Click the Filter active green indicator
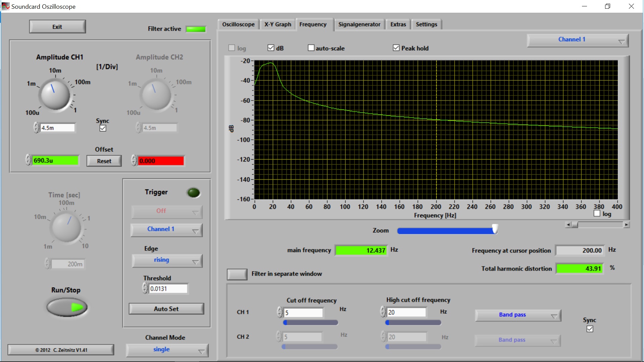This screenshot has width=644, height=362. [x=196, y=29]
